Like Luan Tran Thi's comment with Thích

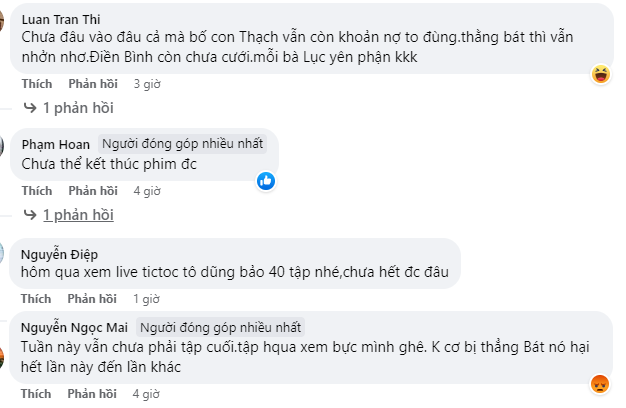coord(37,83)
